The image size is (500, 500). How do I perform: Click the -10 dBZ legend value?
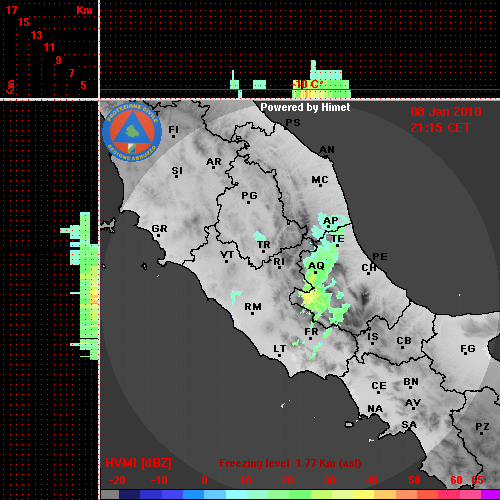pyautogui.click(x=159, y=480)
